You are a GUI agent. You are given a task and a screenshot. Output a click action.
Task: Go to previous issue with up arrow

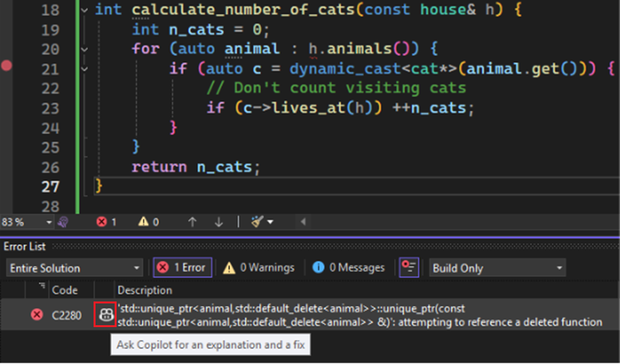point(192,222)
